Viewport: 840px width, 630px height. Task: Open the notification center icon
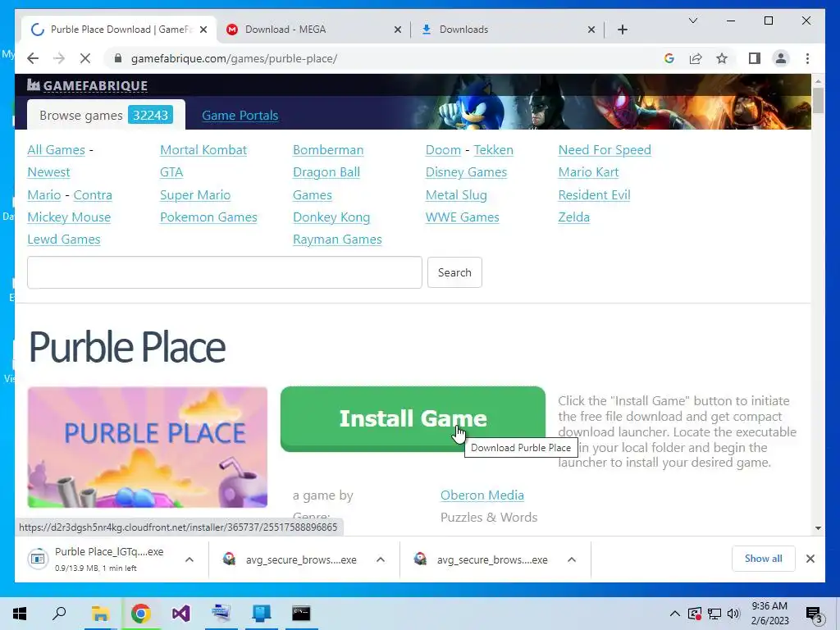tap(814, 614)
